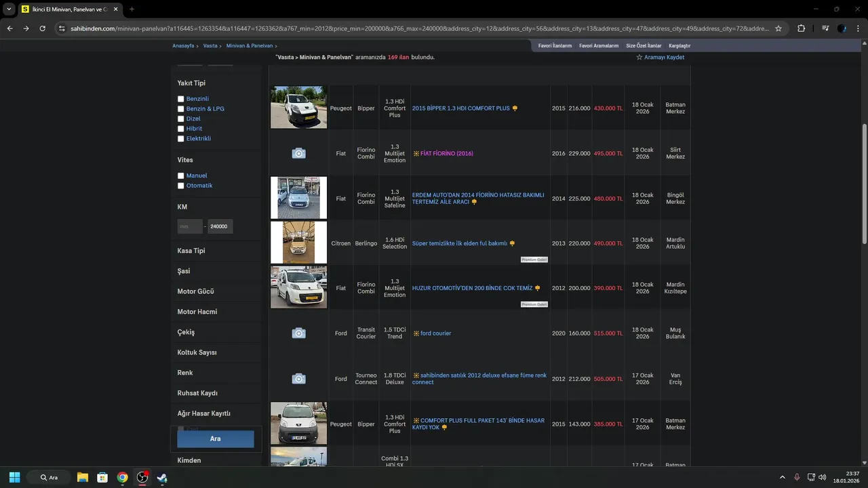This screenshot has width=868, height=488.
Task: Click camera placeholder for ford courier listing
Action: coord(298,333)
